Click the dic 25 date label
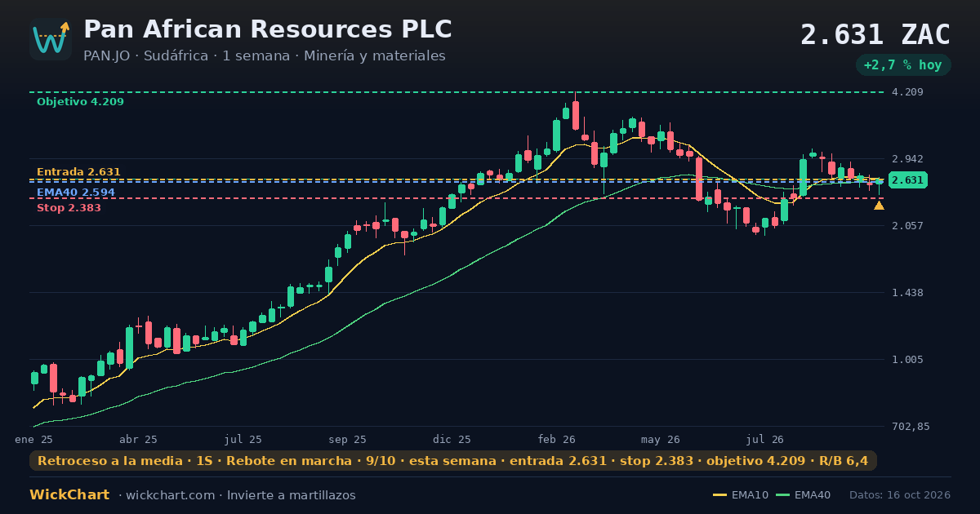980x514 pixels. point(452,439)
